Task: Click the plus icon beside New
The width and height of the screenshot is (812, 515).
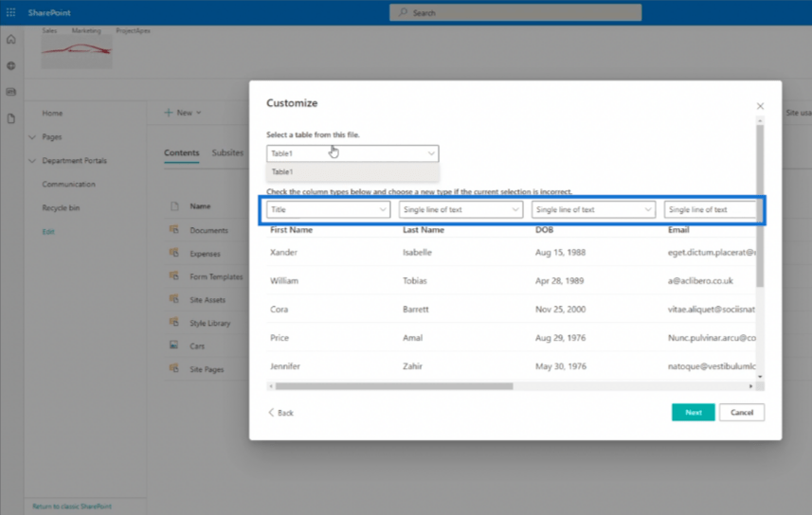Action: 169,113
